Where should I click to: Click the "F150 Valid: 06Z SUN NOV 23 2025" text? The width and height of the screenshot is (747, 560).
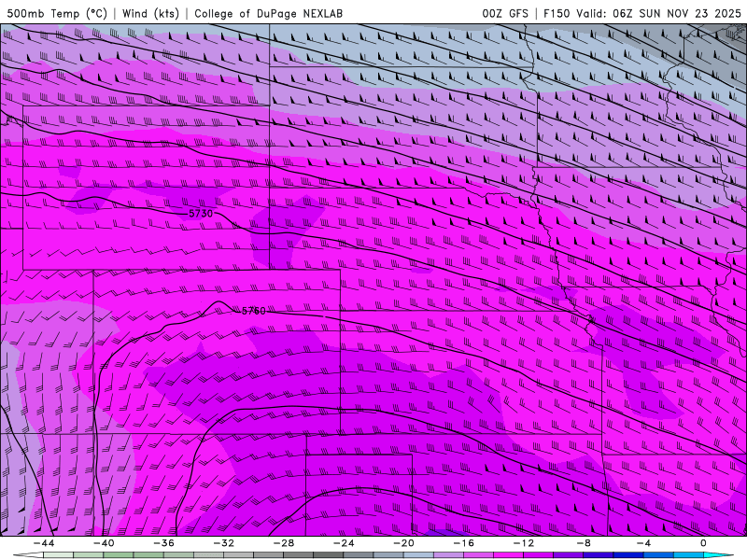(642, 13)
